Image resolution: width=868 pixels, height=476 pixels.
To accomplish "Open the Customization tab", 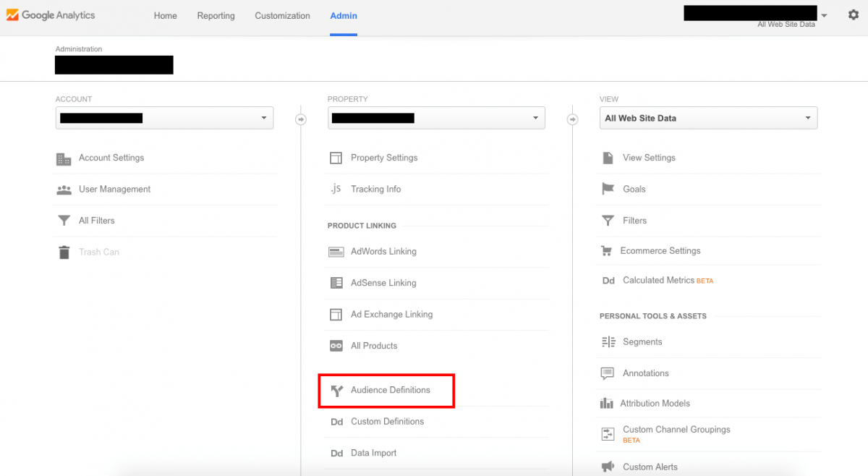I will pyautogui.click(x=282, y=16).
